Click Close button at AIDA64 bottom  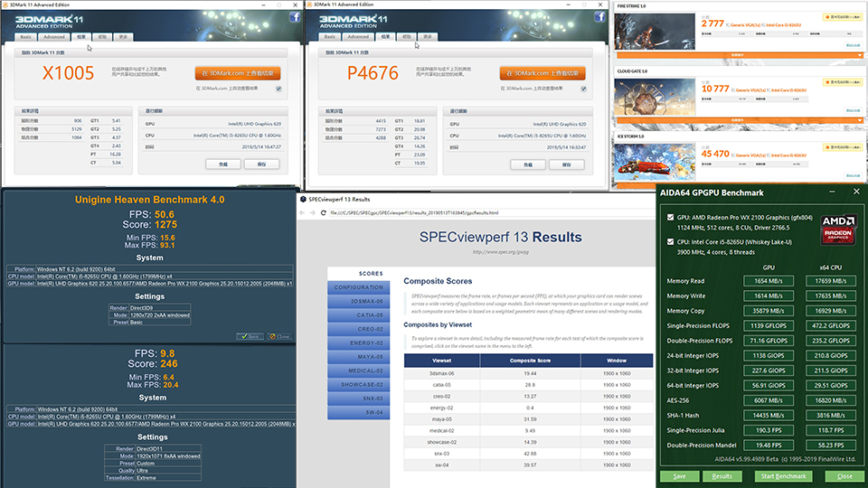pyautogui.click(x=844, y=476)
